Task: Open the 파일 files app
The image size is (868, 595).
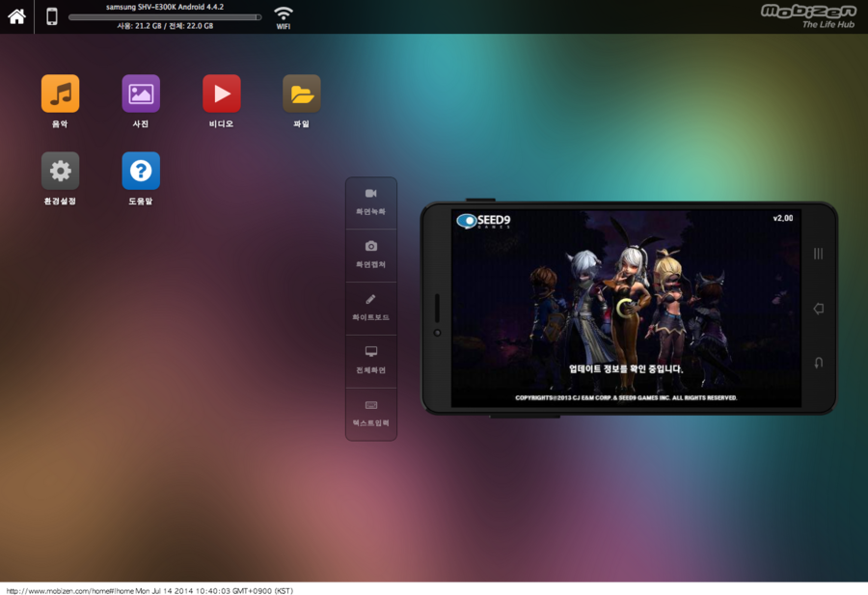Action: coord(302,94)
